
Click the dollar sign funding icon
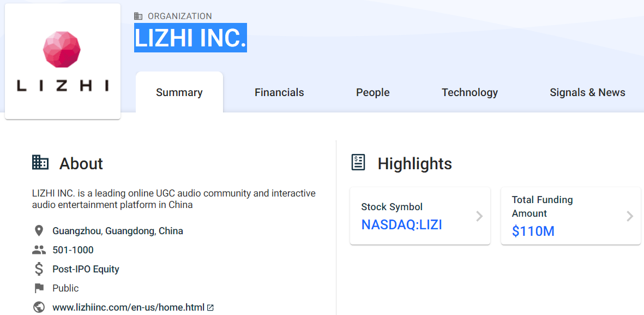tap(39, 269)
